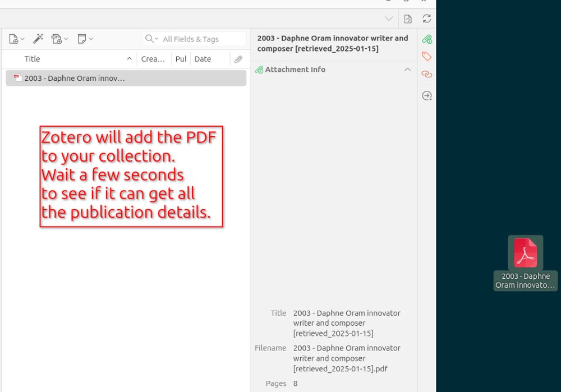Collapse the Attachment Info section
The height and width of the screenshot is (392, 561).
(x=407, y=70)
